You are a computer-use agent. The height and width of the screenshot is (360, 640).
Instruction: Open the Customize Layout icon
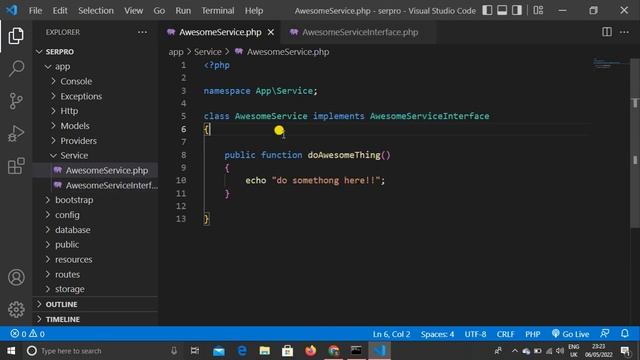pos(538,10)
